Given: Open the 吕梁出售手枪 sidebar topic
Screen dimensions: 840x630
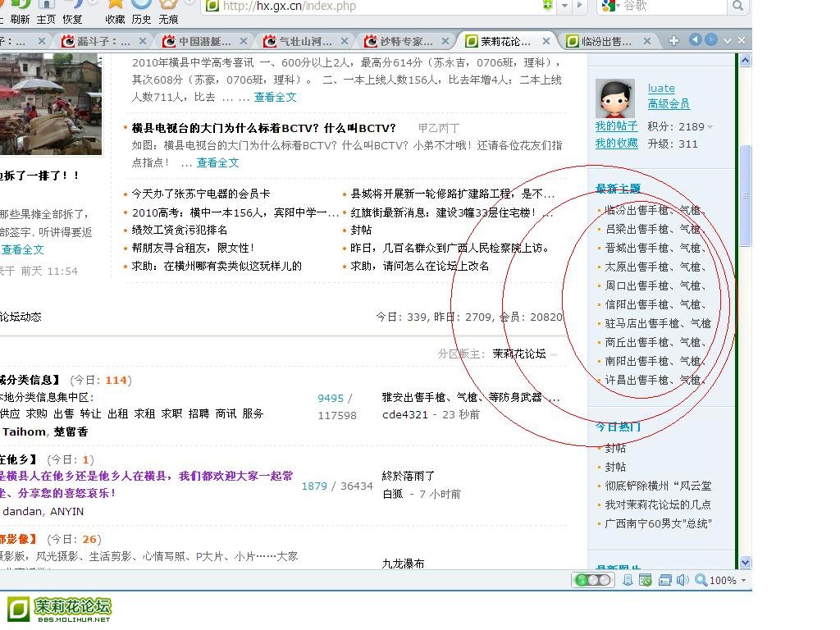Looking at the screenshot, I should [655, 230].
